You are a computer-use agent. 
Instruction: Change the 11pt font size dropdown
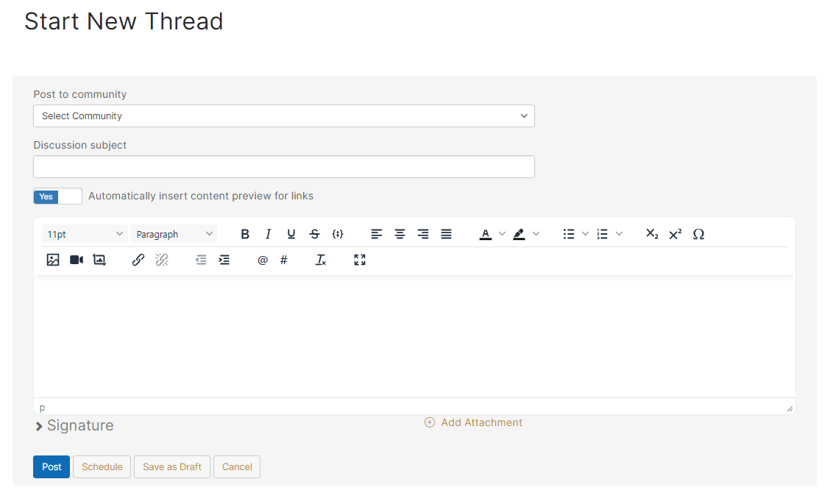click(85, 234)
